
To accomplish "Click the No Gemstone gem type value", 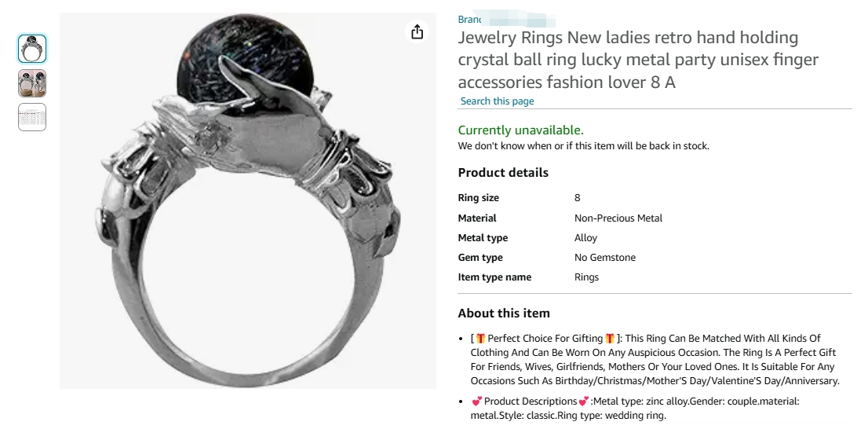I will [x=605, y=257].
